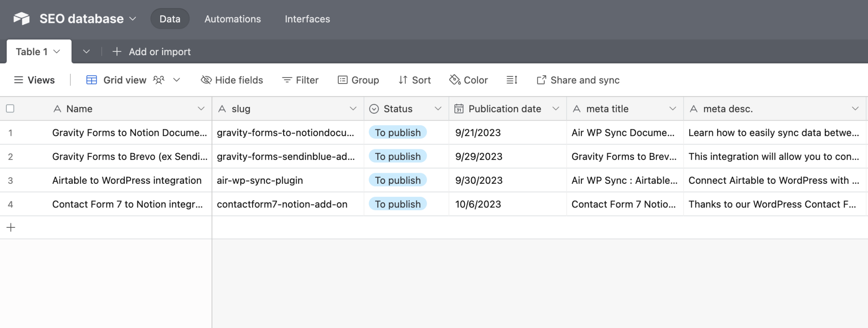Image resolution: width=868 pixels, height=328 pixels.
Task: Open the Color options
Action: point(469,80)
